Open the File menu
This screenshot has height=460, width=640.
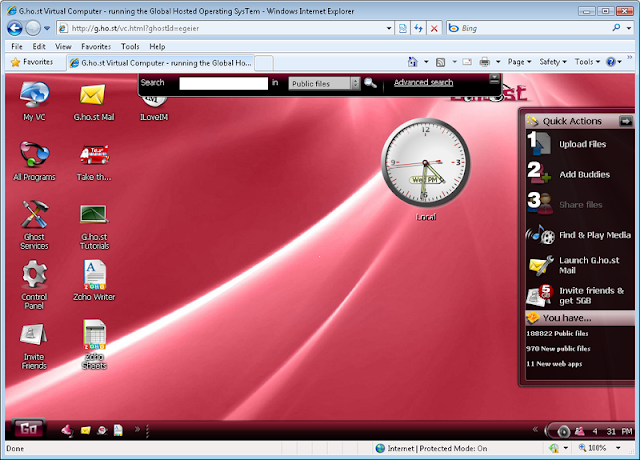[17, 46]
